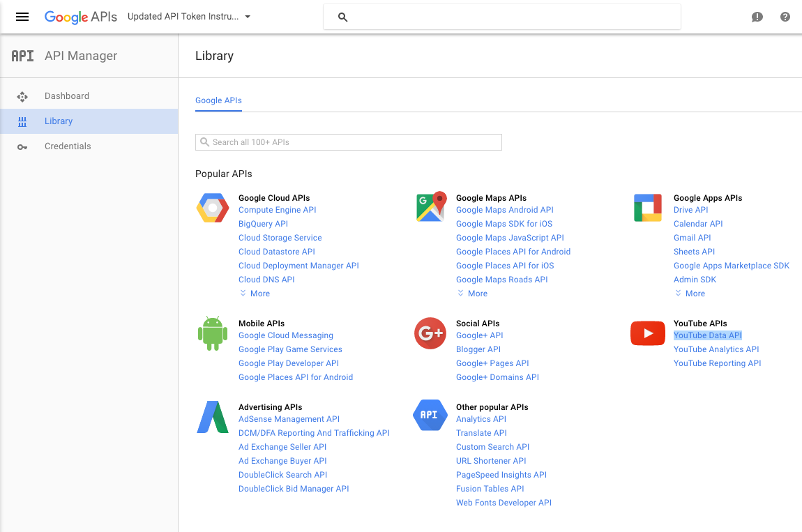Open the YouTube Data API link

[707, 335]
